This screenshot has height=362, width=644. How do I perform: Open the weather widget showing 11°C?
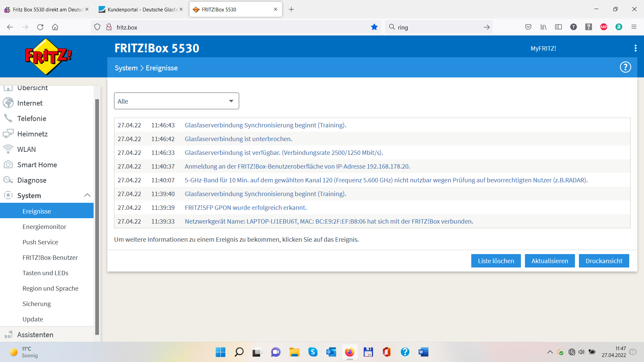(23, 352)
